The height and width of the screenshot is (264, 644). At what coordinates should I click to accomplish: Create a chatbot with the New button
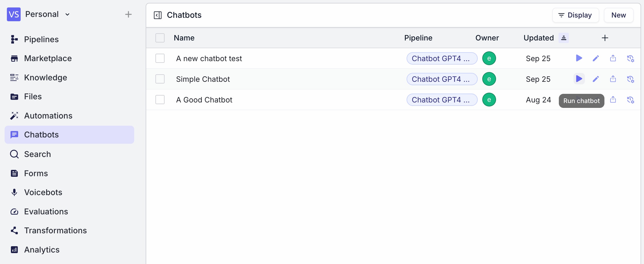pyautogui.click(x=618, y=15)
